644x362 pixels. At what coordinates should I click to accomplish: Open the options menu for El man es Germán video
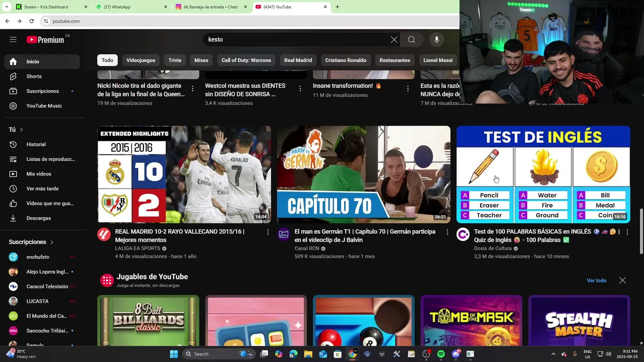click(x=447, y=232)
